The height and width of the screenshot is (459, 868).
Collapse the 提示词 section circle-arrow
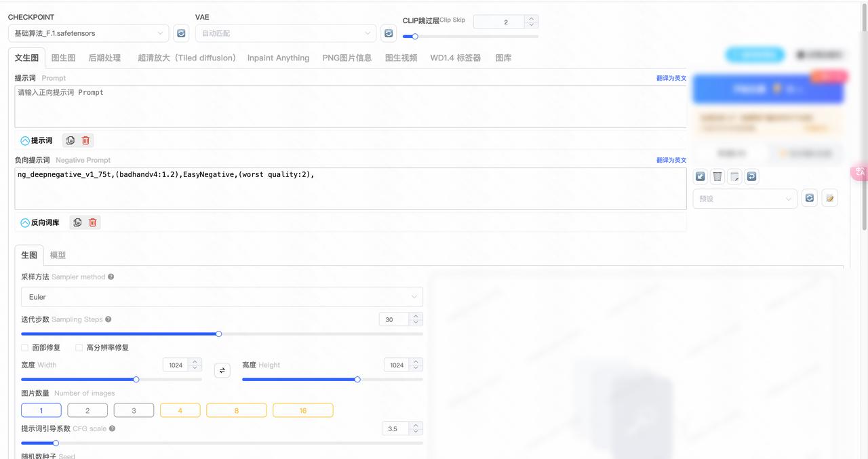pyautogui.click(x=25, y=140)
